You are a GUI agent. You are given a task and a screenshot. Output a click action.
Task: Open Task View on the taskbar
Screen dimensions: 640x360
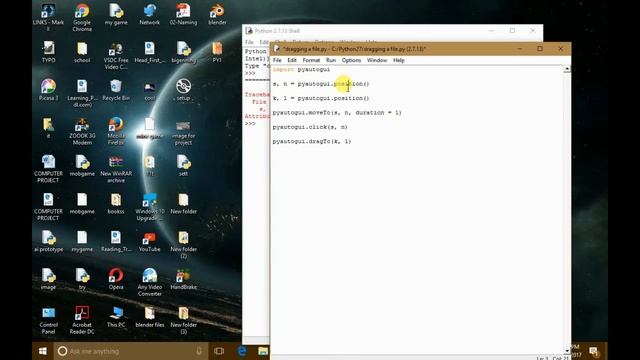tap(219, 351)
